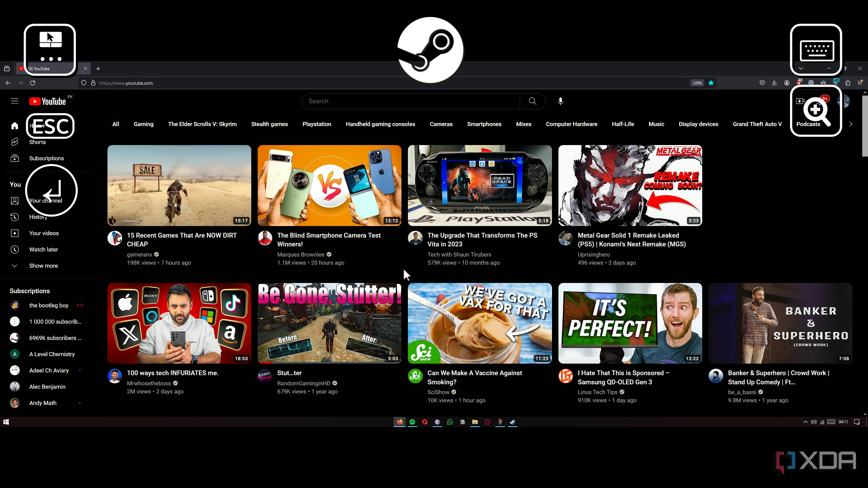Open Firefox downloads panel
Screen dimensions: 868x488
774,83
